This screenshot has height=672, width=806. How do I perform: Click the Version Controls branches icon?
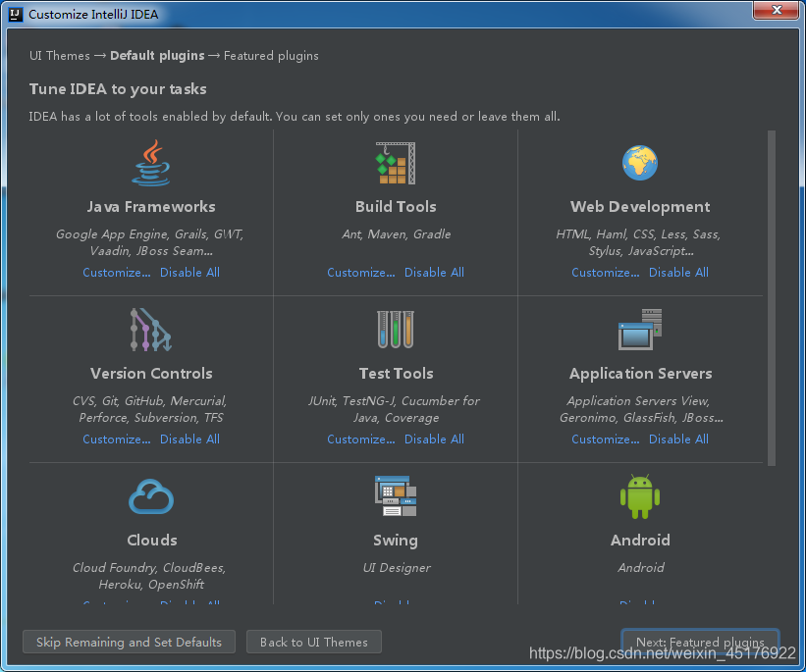[x=150, y=330]
